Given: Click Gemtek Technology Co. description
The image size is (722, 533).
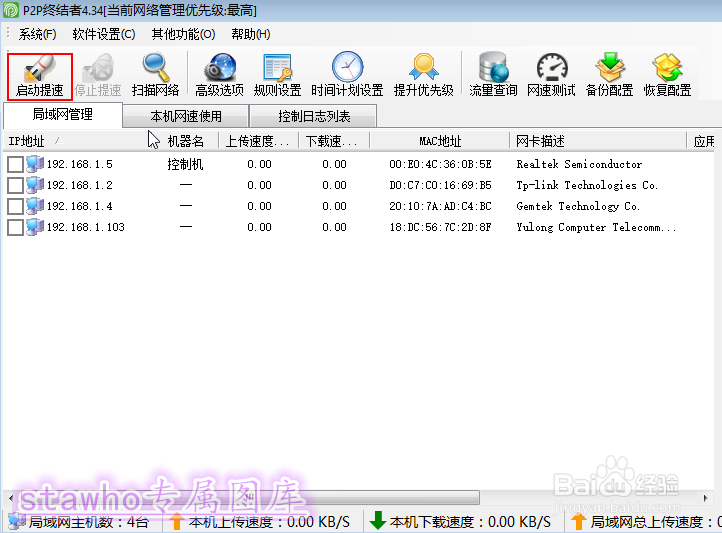Looking at the screenshot, I should (x=578, y=206).
